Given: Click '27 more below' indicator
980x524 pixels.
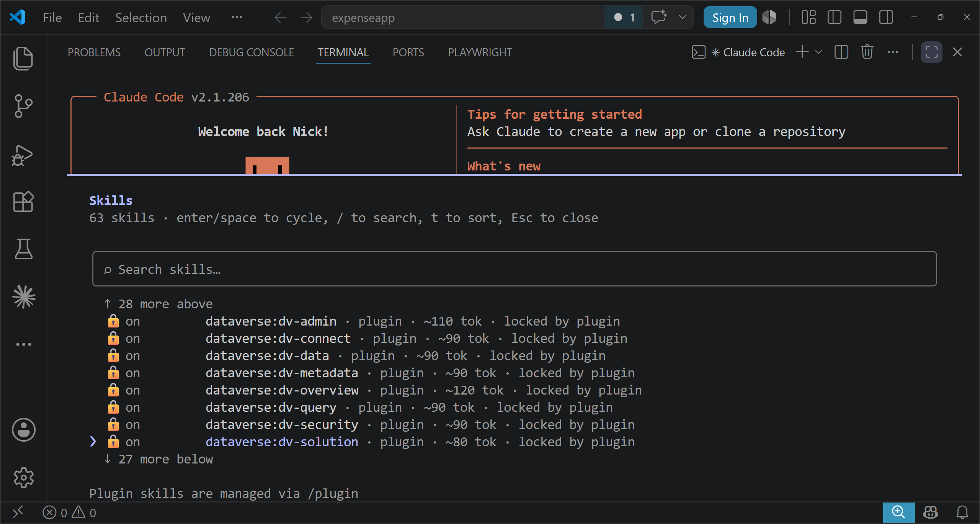Looking at the screenshot, I should point(158,459).
